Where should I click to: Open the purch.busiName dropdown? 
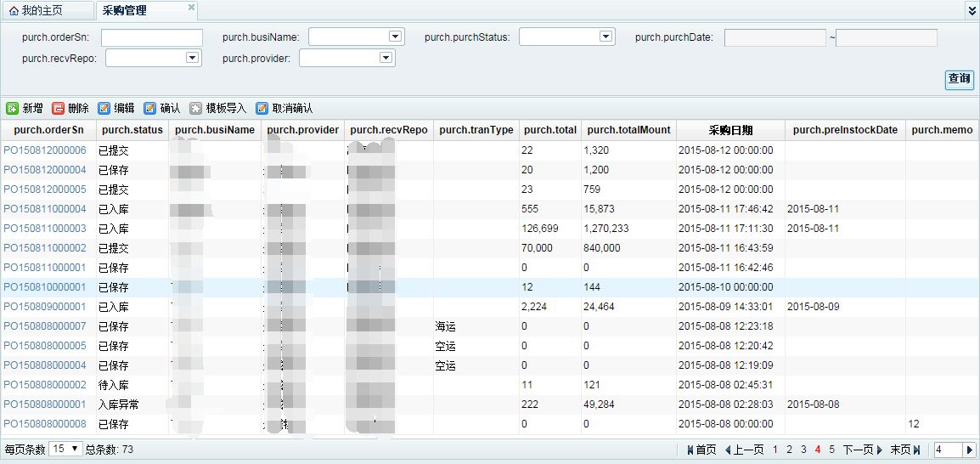point(395,37)
